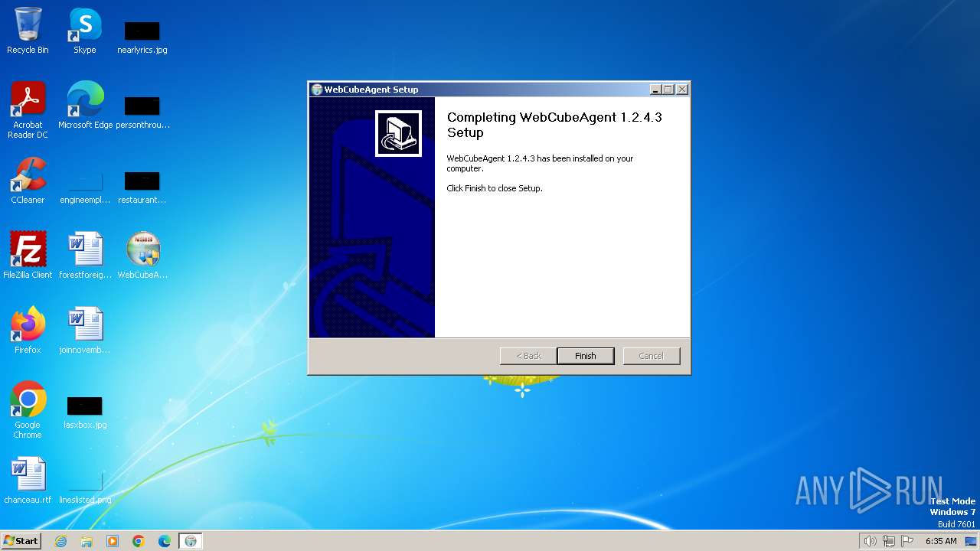Select the Firefox desktop shortcut
The width and height of the screenshot is (980, 551).
[x=28, y=331]
